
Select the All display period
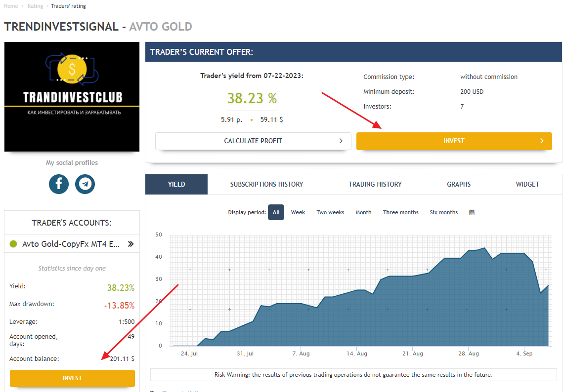(x=276, y=212)
